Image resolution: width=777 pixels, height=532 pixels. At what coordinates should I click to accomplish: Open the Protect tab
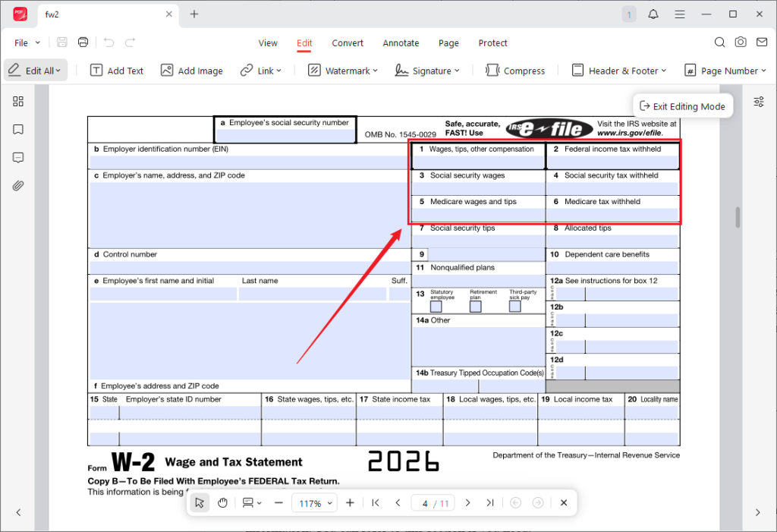click(492, 43)
